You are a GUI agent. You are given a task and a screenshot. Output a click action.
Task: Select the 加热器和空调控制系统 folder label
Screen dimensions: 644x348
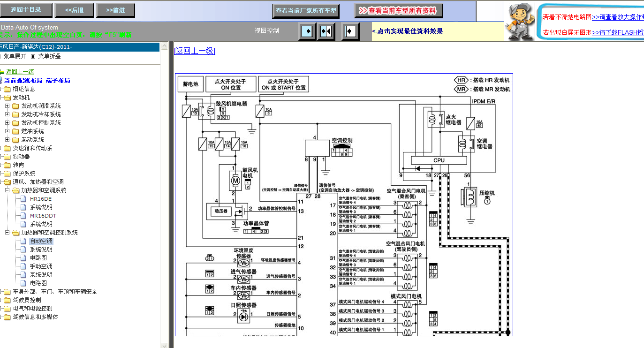(x=50, y=233)
